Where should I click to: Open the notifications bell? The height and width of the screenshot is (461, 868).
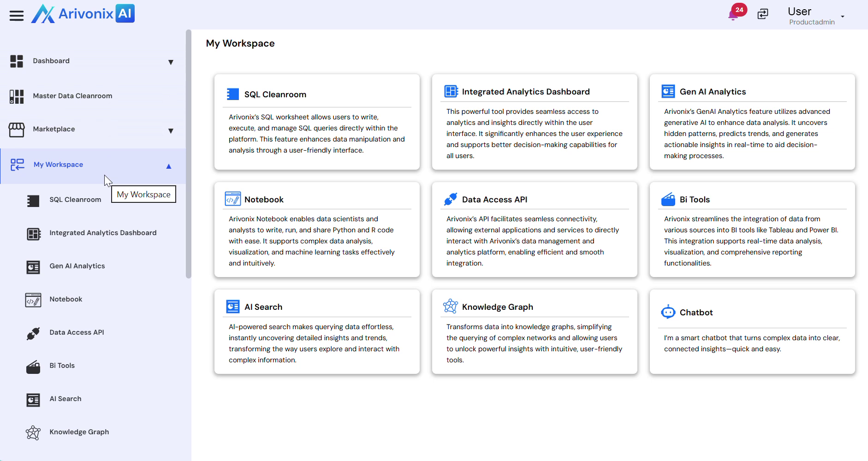(733, 15)
